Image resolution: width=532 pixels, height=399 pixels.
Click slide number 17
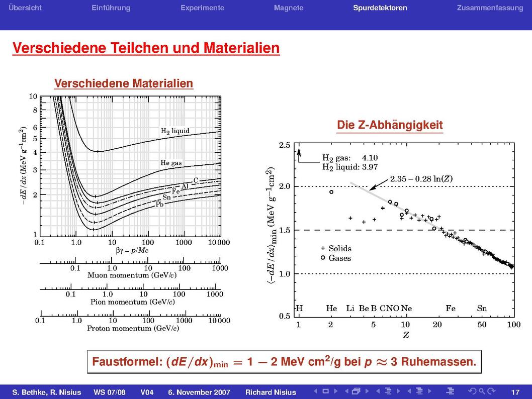[x=515, y=392]
